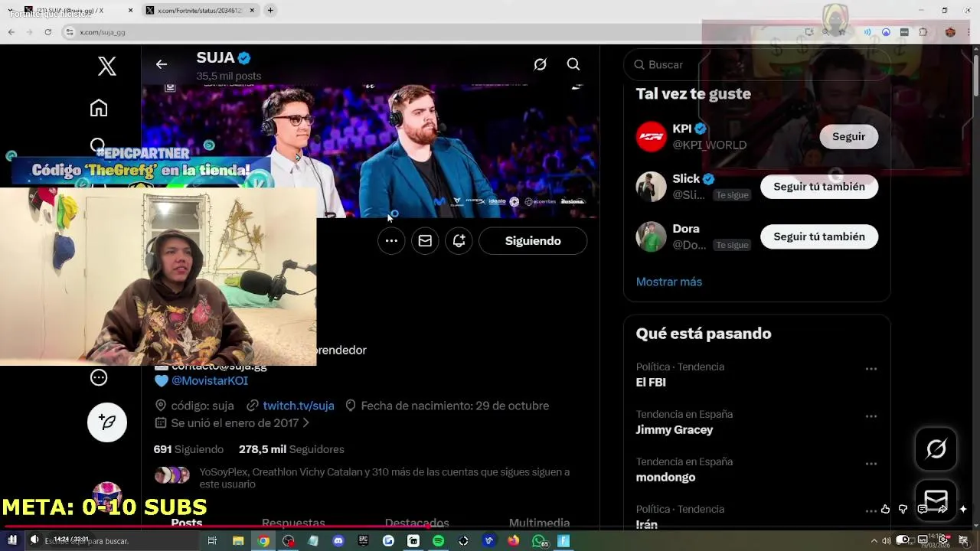Open Dora profile avatar
This screenshot has height=551, width=980.
pos(652,236)
